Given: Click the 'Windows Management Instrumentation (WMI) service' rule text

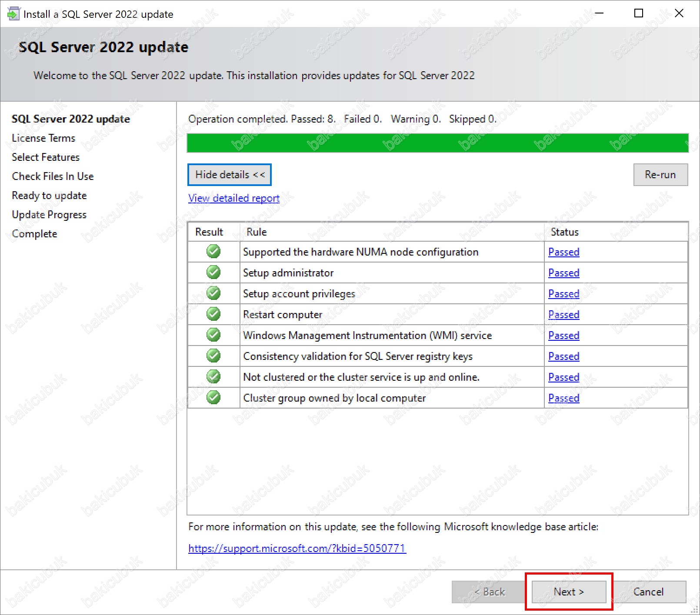Looking at the screenshot, I should tap(367, 336).
